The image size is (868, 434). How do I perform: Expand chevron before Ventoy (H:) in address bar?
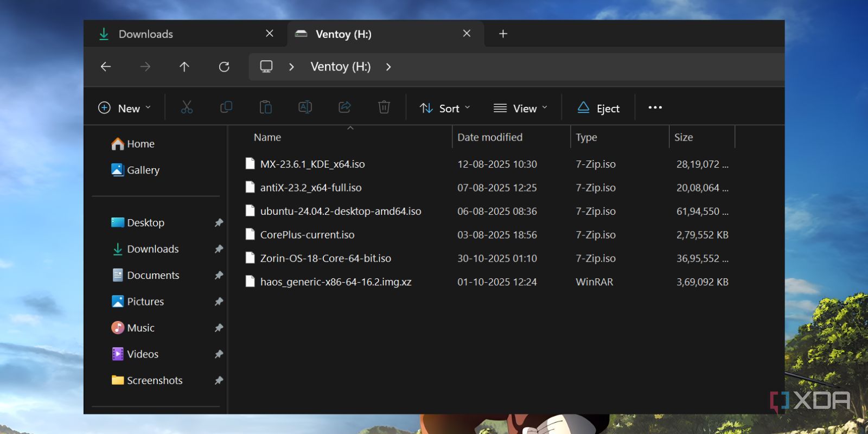tap(291, 67)
